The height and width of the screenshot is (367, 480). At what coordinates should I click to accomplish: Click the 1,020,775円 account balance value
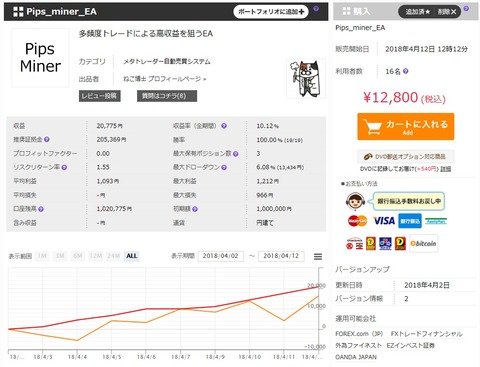pyautogui.click(x=114, y=209)
